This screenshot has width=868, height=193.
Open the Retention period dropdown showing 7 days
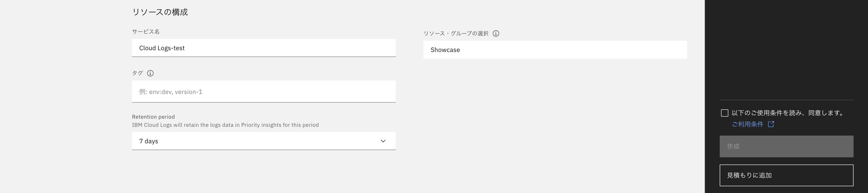pyautogui.click(x=264, y=141)
